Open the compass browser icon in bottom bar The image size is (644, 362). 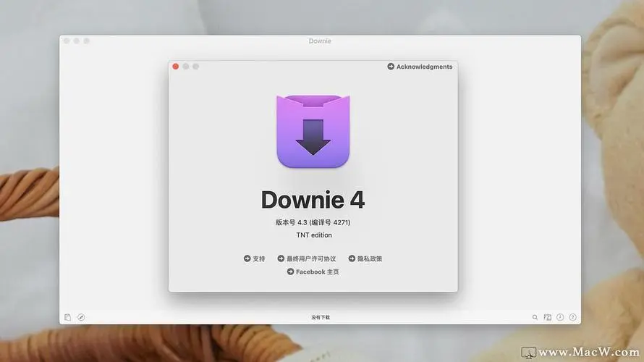(x=81, y=317)
